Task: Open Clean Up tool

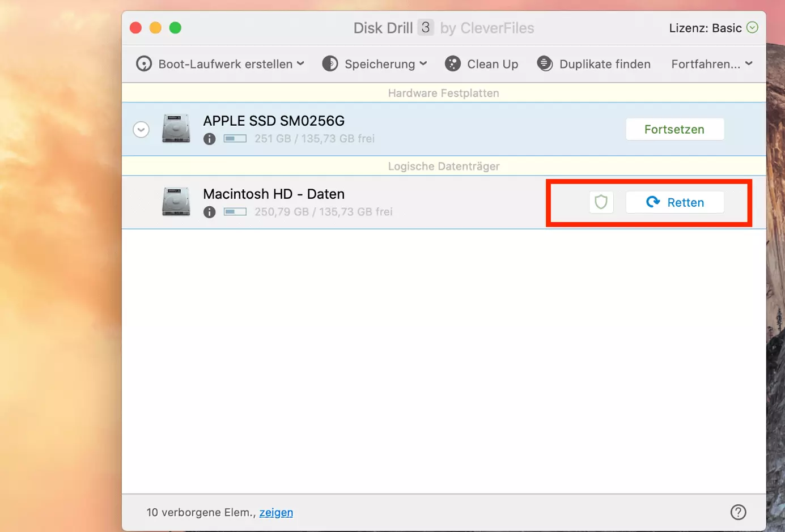Action: pos(482,64)
